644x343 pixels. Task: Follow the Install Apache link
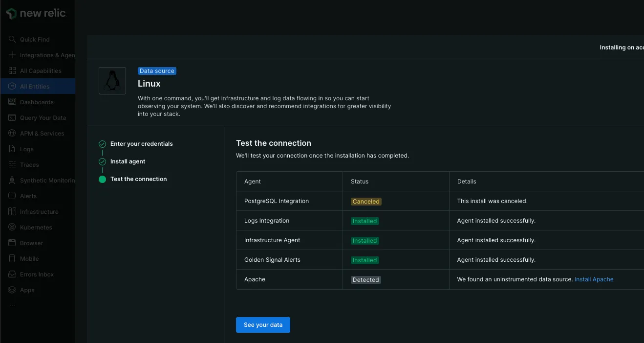click(x=594, y=279)
